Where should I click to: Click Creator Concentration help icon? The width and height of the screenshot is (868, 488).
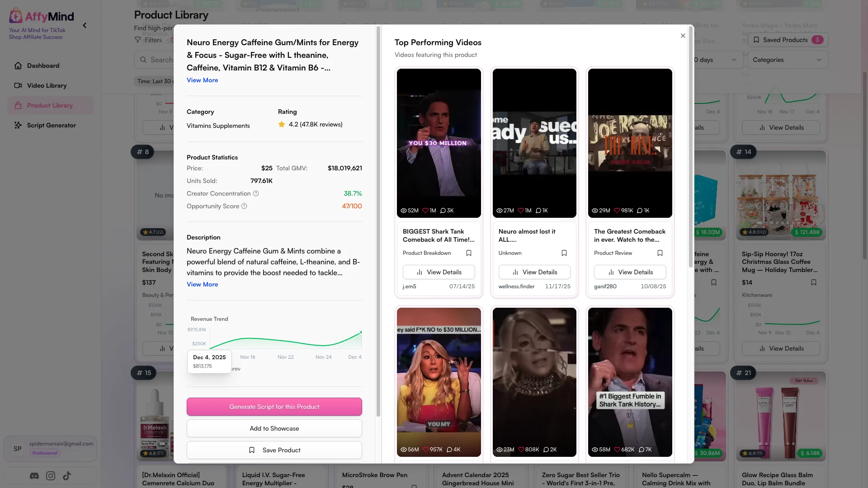[x=256, y=193]
